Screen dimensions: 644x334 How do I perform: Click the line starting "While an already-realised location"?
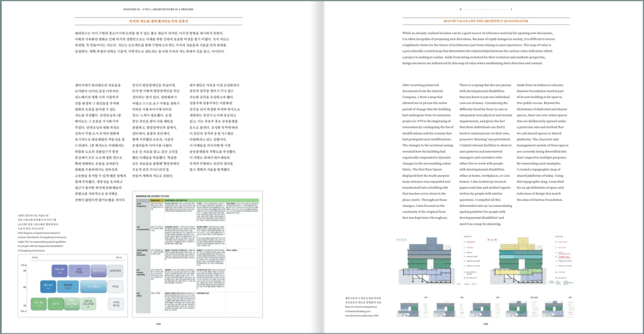477,33
